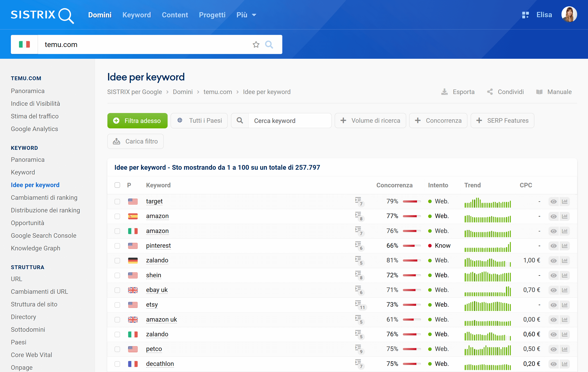Open Elisa's profile avatar
Image resolution: width=588 pixels, height=372 pixels.
[569, 15]
